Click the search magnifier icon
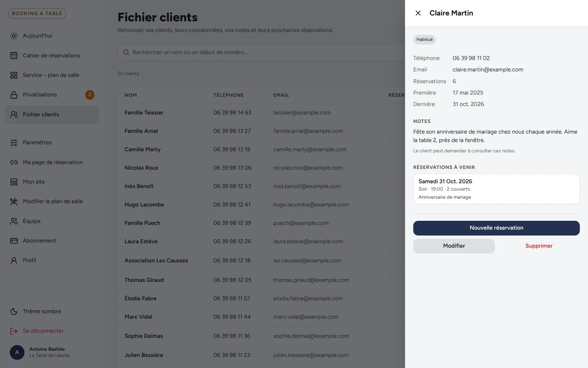This screenshot has width=588, height=368. pos(126,53)
